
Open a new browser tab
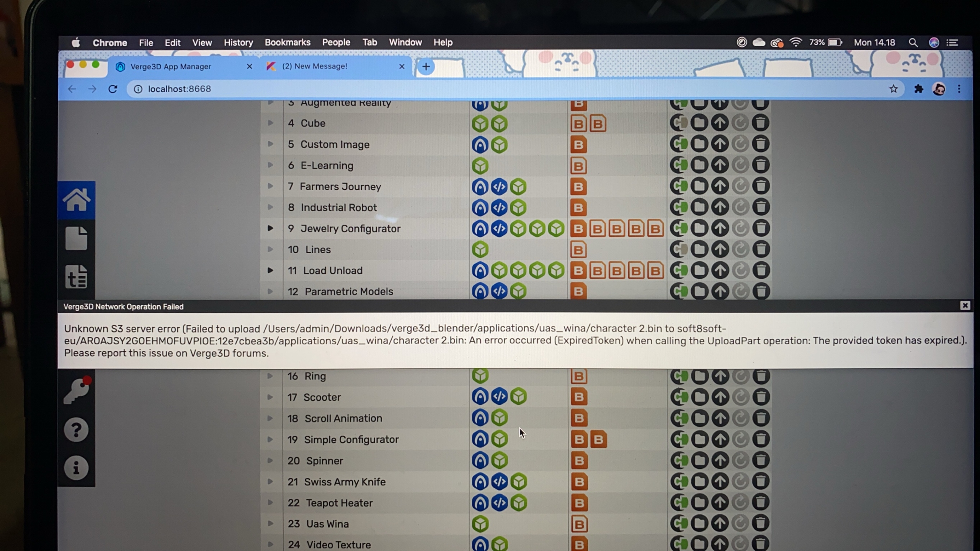426,67
